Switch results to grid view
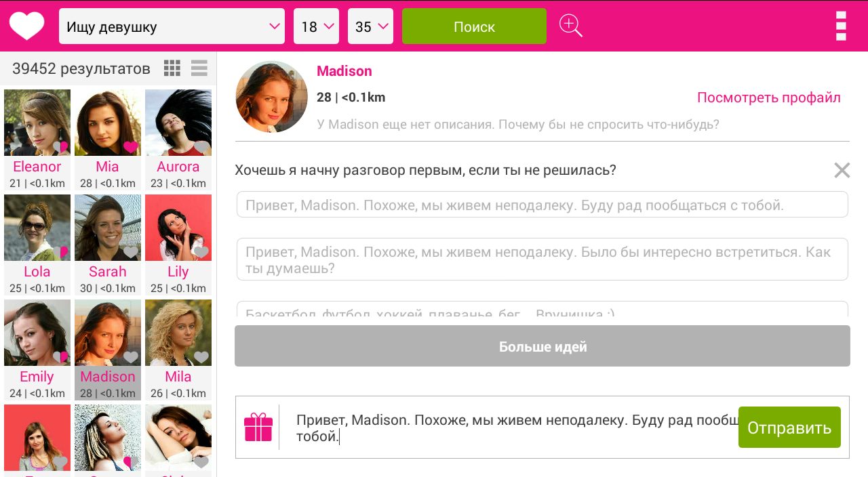 tap(172, 68)
